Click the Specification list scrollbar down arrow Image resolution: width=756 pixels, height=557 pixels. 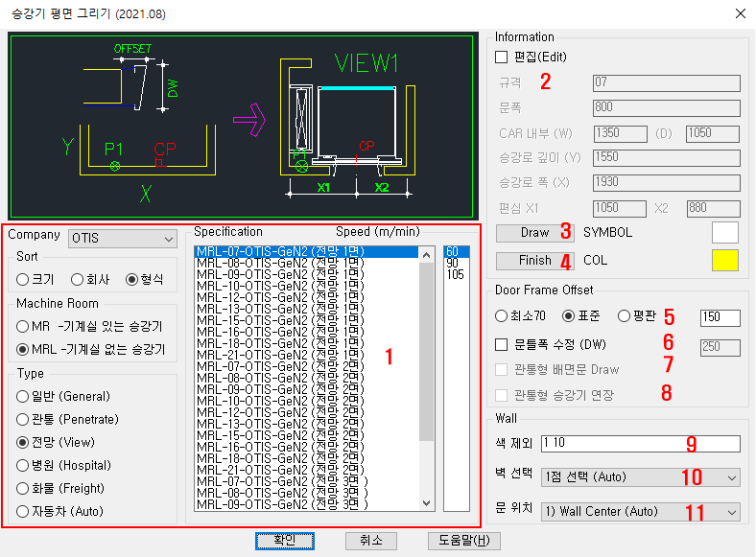[x=426, y=503]
